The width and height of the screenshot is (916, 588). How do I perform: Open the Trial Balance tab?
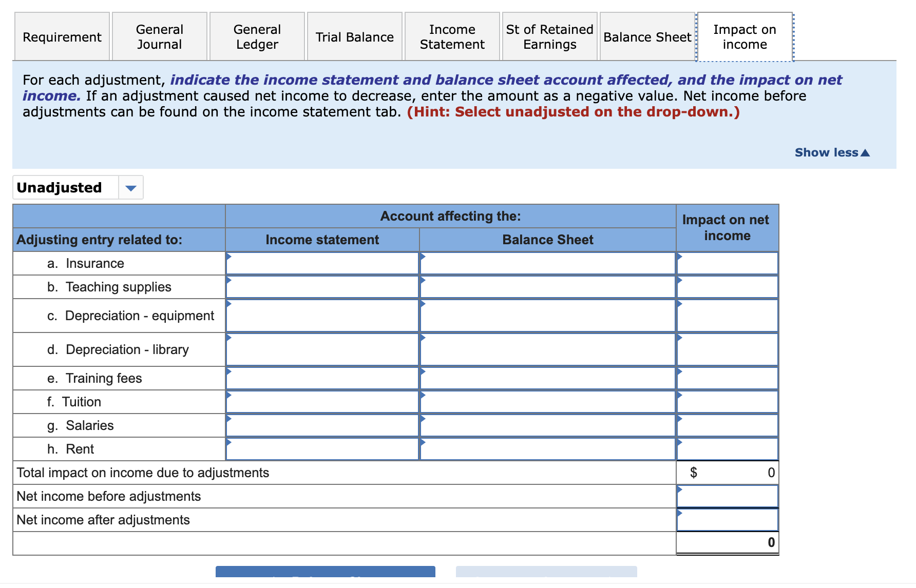click(x=355, y=37)
